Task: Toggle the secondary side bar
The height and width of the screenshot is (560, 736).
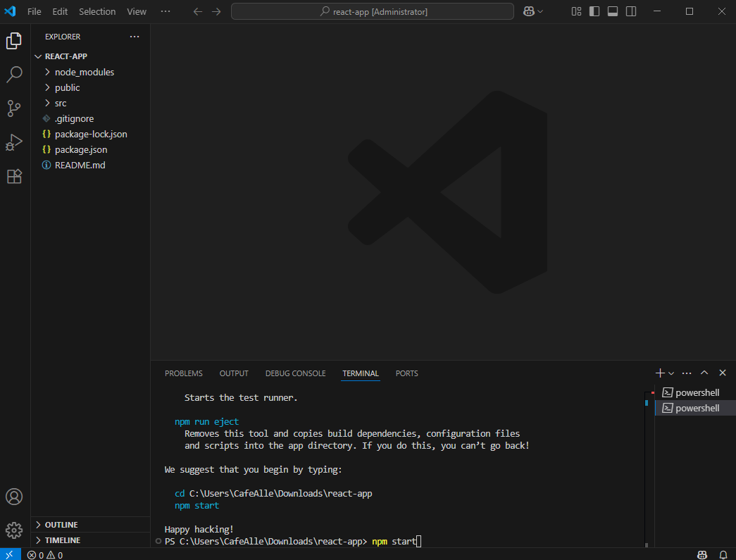Action: pyautogui.click(x=631, y=12)
